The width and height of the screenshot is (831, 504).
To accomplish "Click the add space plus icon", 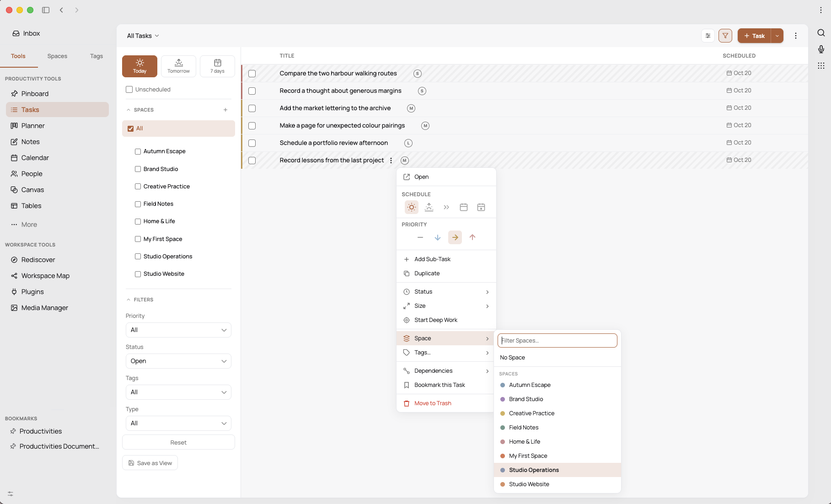I will pyautogui.click(x=225, y=110).
